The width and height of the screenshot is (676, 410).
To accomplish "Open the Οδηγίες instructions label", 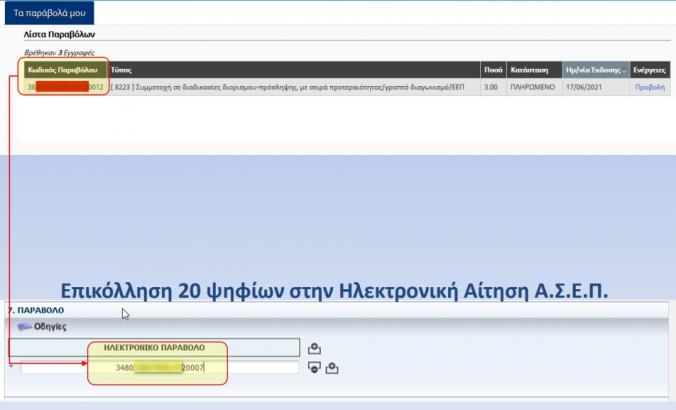I will 50,327.
